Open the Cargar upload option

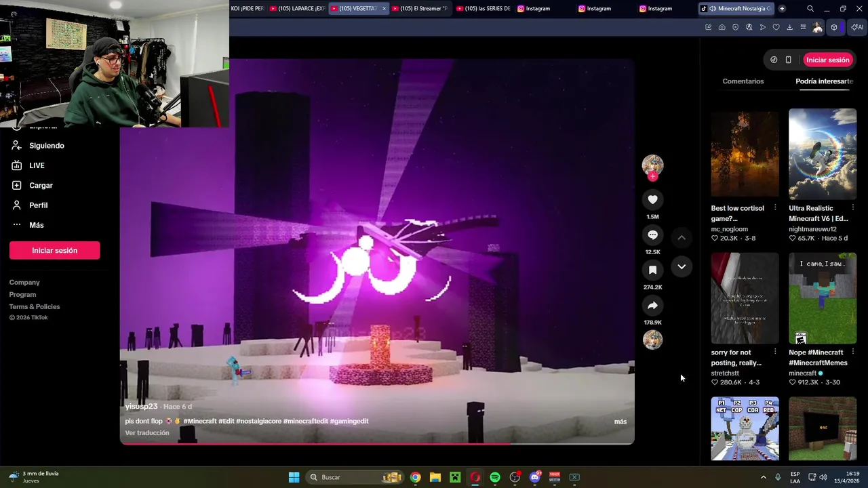click(x=41, y=185)
